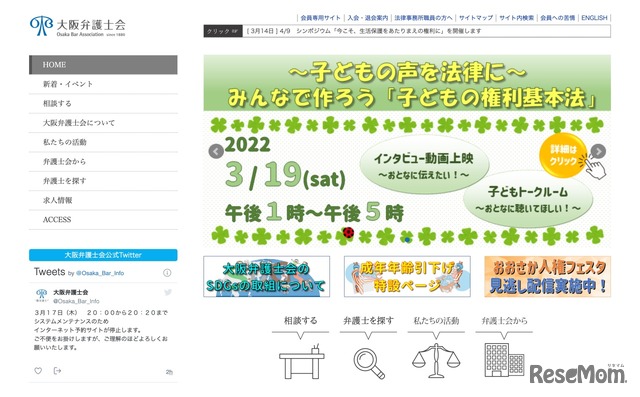This screenshot has height=397, width=640.
Task: Open the HOME menu item
Action: pos(103,65)
